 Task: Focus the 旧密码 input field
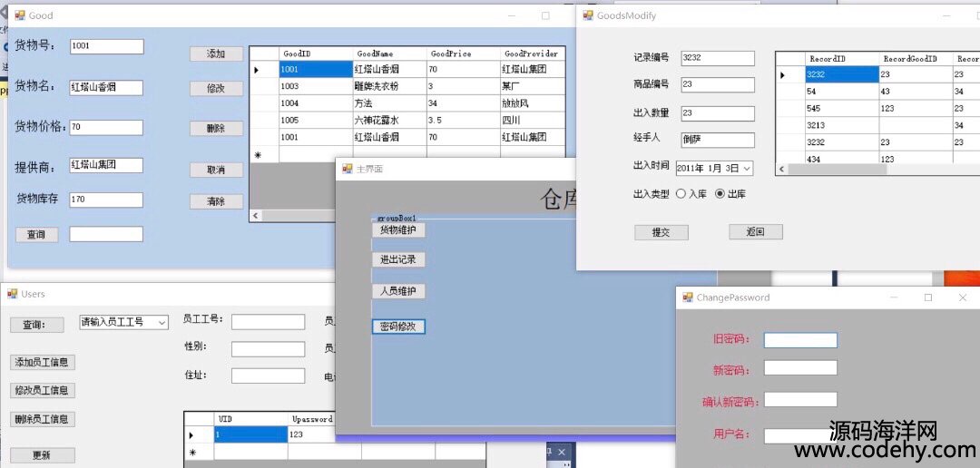pos(799,340)
